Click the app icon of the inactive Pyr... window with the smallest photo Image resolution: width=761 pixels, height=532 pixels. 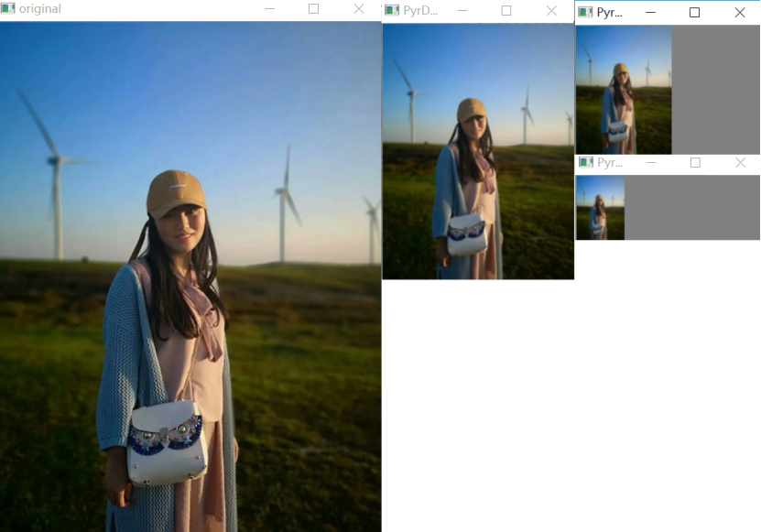(x=586, y=162)
